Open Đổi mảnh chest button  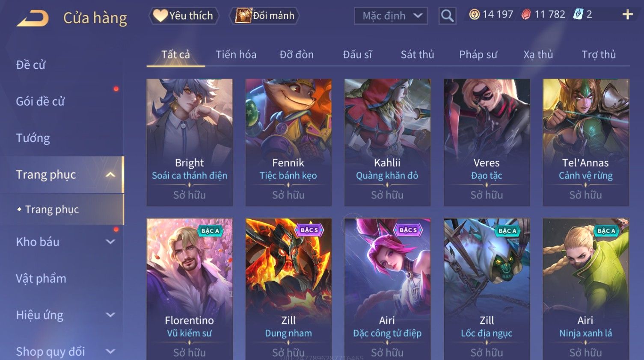pos(264,16)
